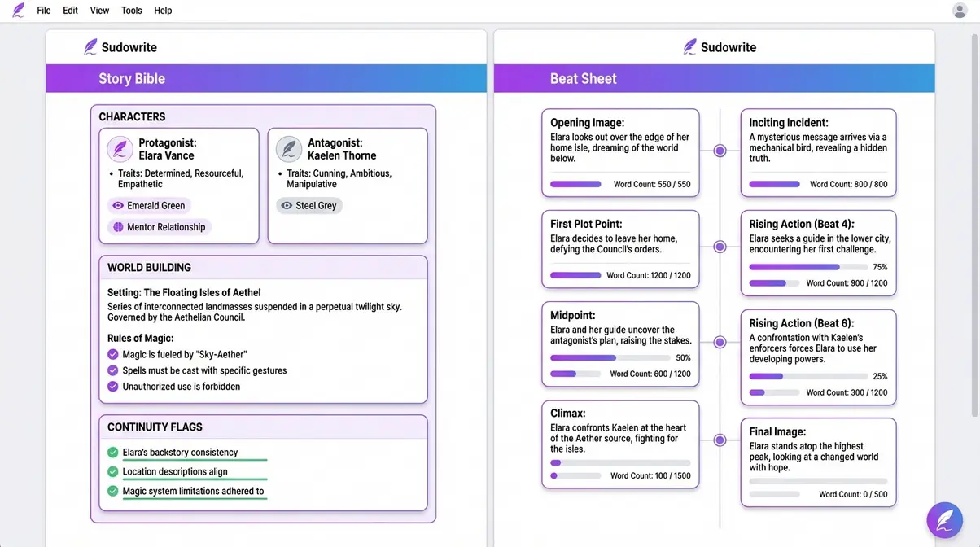Toggle the 'Spells must be cast with specific gestures' check
Screen dimensions: 980x547
(x=113, y=370)
